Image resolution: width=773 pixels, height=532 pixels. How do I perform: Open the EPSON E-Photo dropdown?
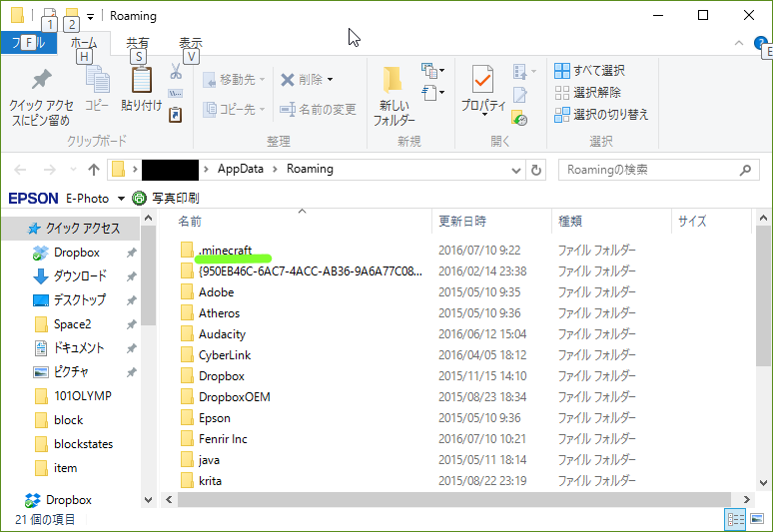click(x=121, y=199)
